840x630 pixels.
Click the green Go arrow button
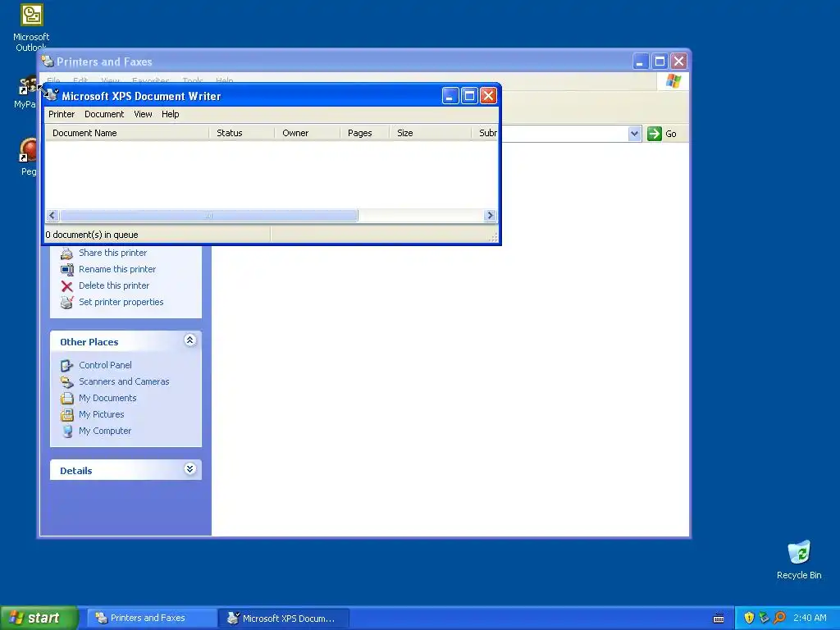[654, 134]
